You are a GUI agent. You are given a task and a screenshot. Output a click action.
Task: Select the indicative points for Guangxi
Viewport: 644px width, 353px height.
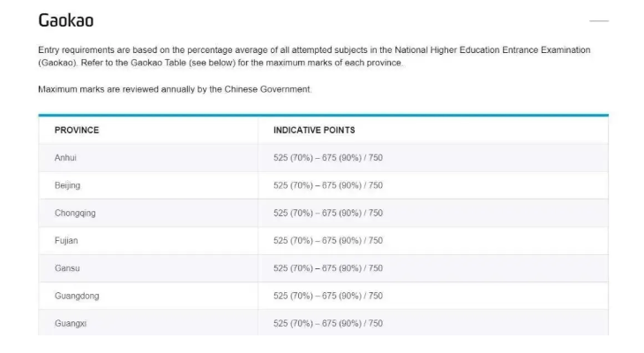point(328,323)
